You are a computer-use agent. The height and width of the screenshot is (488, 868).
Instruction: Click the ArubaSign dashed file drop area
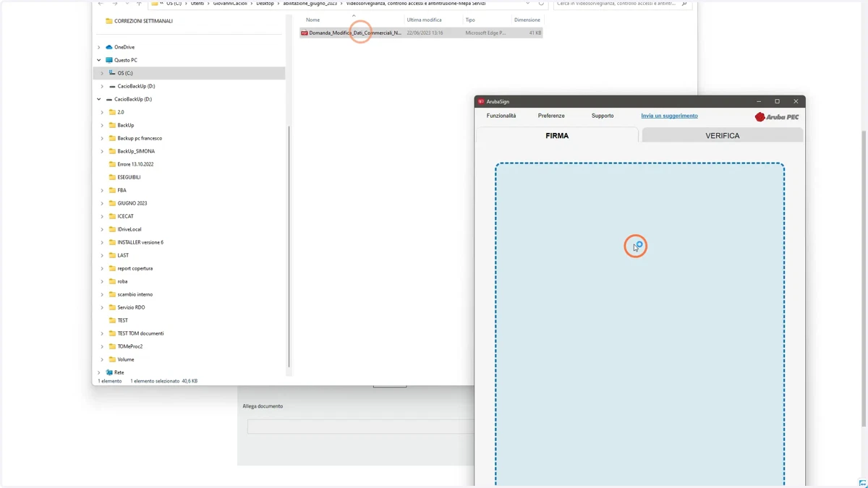639,325
